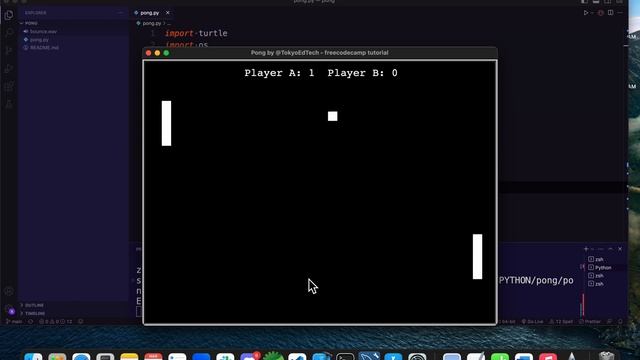Image resolution: width=640 pixels, height=360 pixels.
Task: Click the Spell status bar item
Action: (x=562, y=322)
